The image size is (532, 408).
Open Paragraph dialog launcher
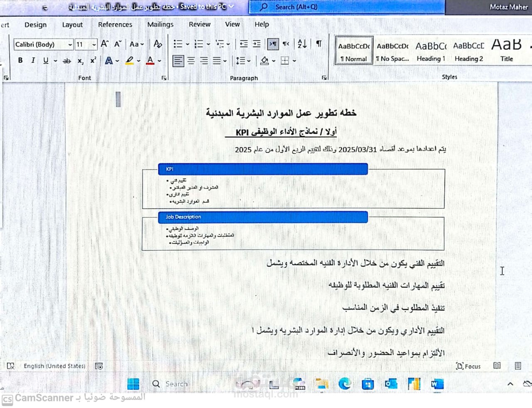click(325, 78)
